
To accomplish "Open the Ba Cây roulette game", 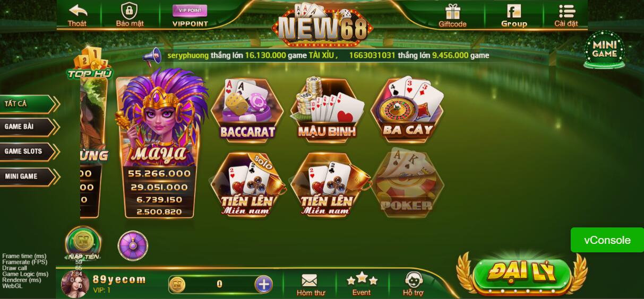I will pos(407,109).
